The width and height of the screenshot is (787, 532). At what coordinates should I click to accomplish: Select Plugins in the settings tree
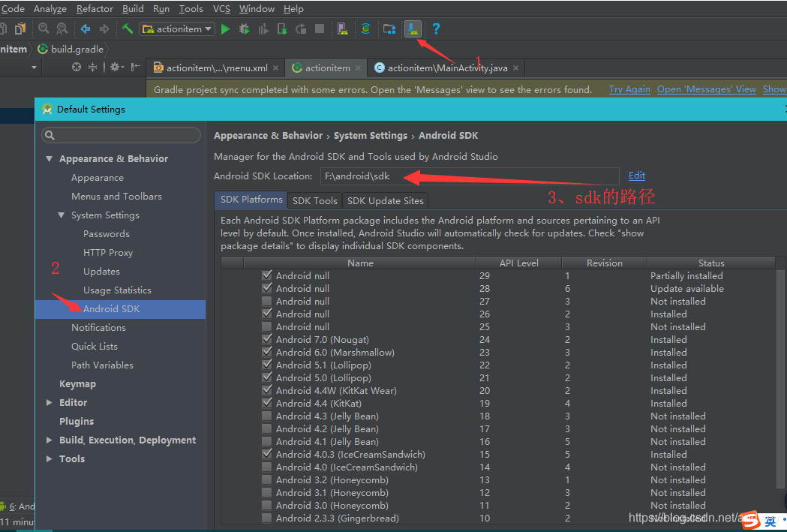click(77, 421)
